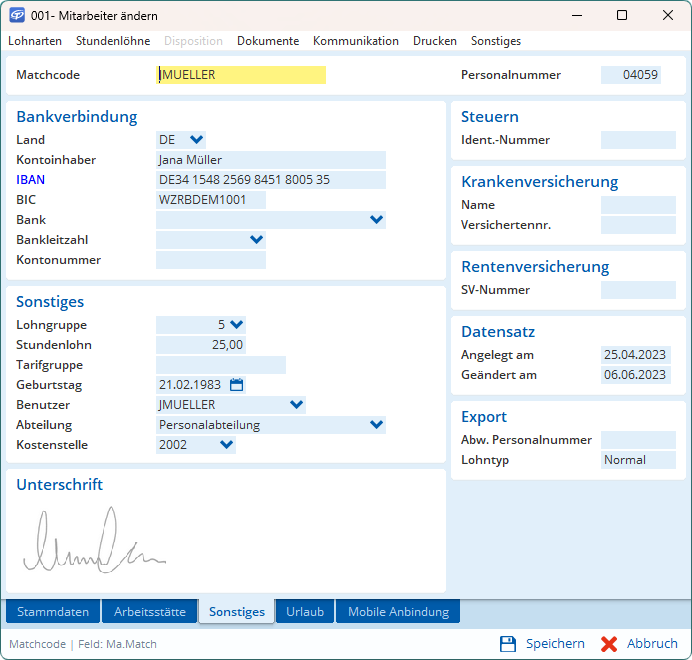
Task: Click the Matchcode input field
Action: [x=241, y=75]
